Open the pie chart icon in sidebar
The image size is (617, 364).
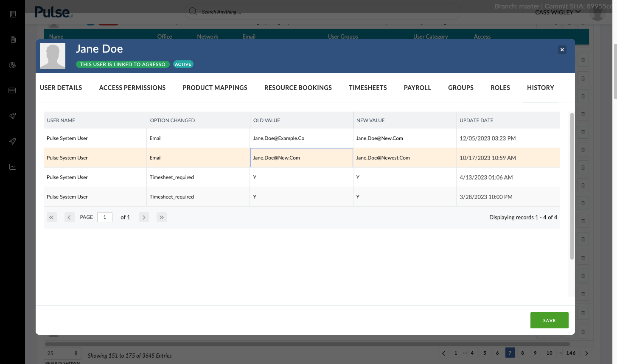pos(12,65)
